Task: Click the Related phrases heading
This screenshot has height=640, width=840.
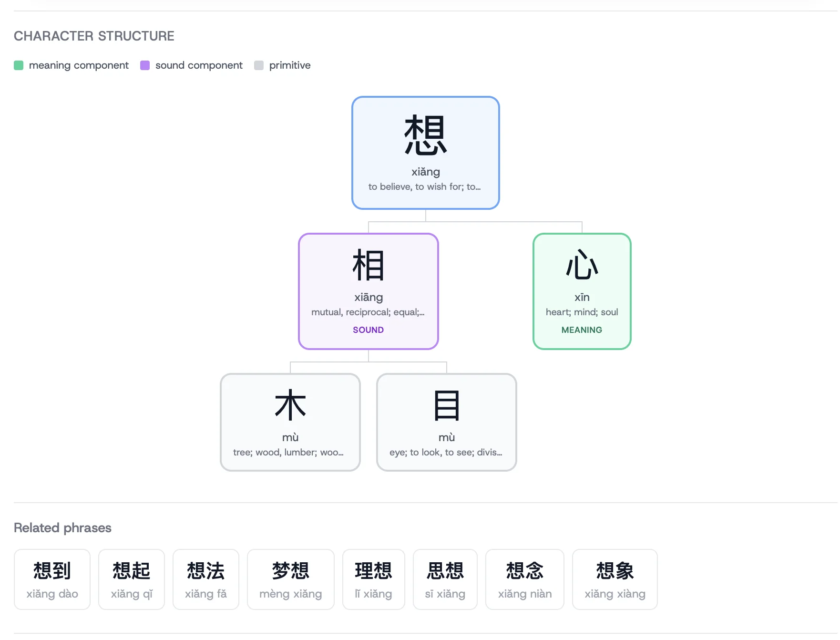Action: [62, 528]
